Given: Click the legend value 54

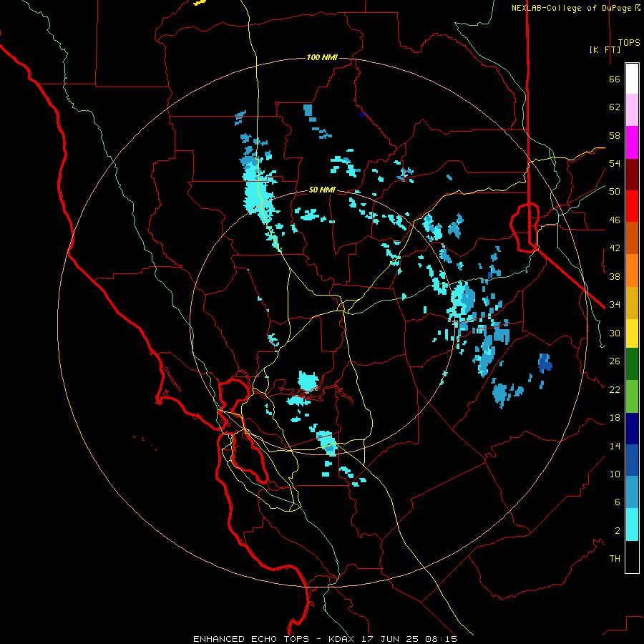Looking at the screenshot, I should (615, 163).
